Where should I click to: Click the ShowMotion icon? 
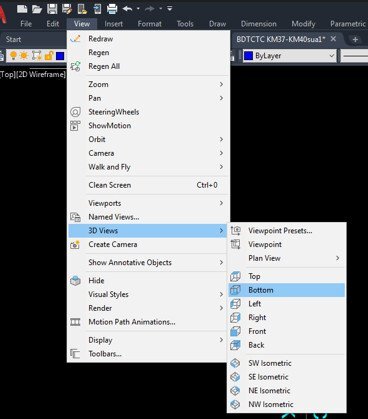[x=75, y=126]
